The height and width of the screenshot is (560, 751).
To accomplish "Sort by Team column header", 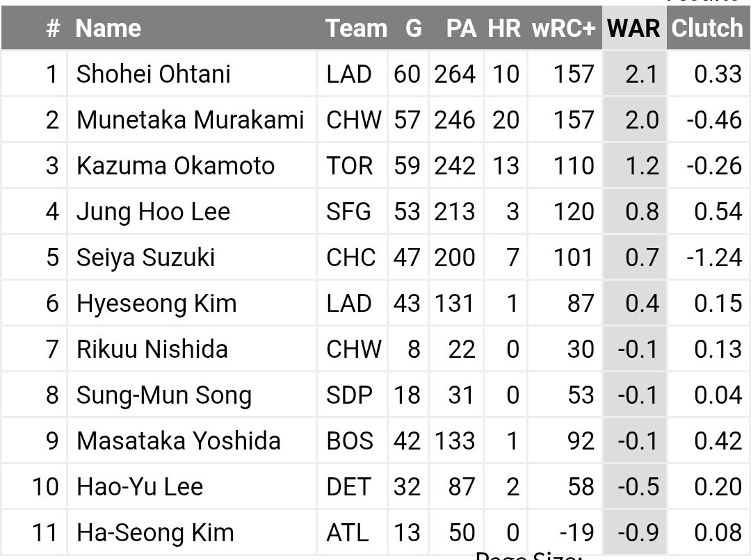I will tap(356, 28).
